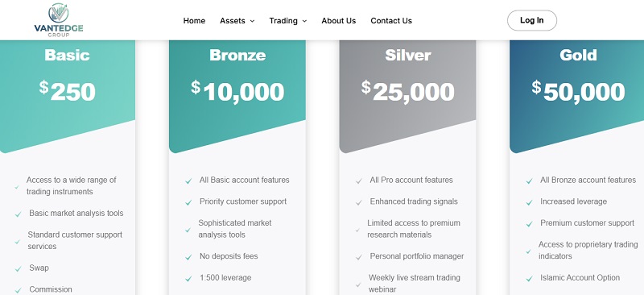Click the checkmark beside Basic market analysis tools
This screenshot has height=295, width=644.
18,214
